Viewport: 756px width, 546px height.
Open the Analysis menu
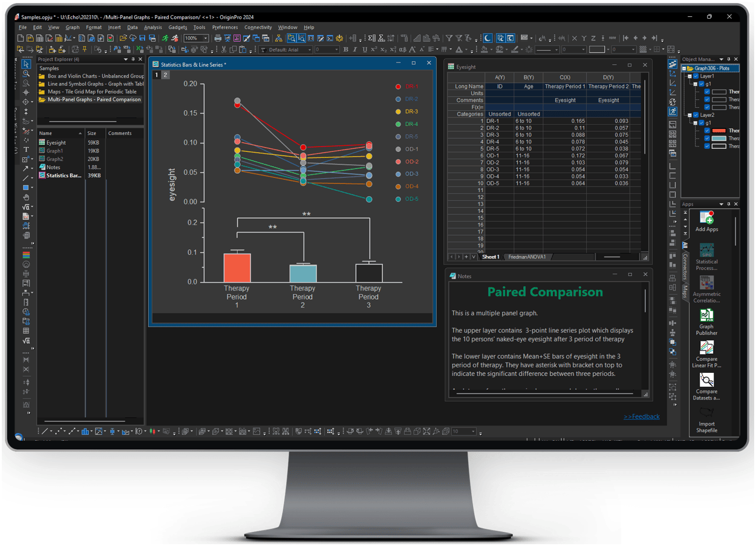(152, 27)
